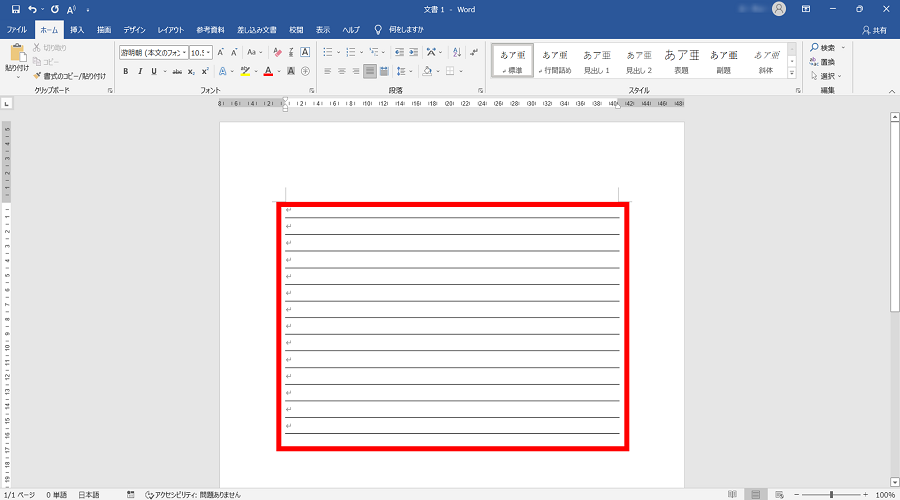Toggle italic formatting with I button
This screenshot has height=500, width=900.
tap(139, 72)
